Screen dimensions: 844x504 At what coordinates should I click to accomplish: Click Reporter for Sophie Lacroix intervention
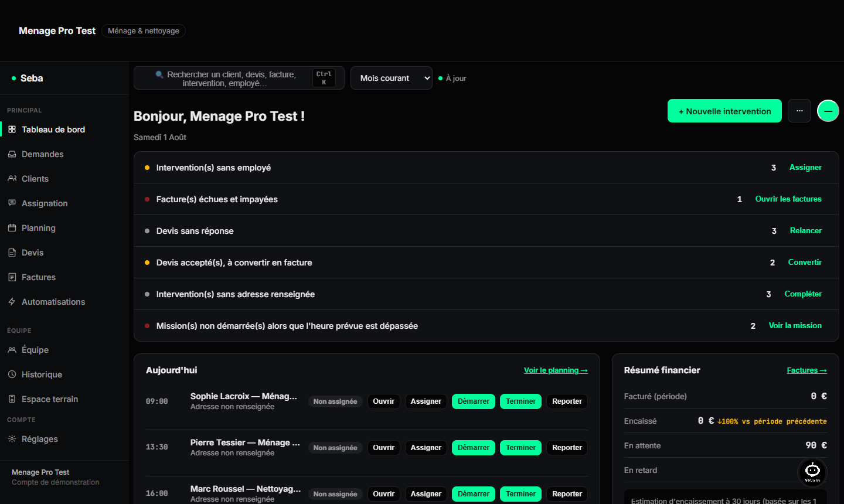pyautogui.click(x=567, y=401)
